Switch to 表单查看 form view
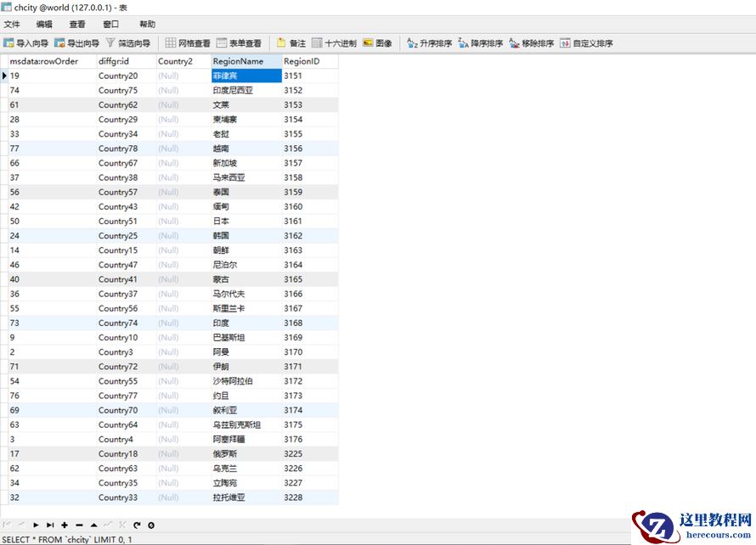The image size is (756, 545). pos(239,43)
